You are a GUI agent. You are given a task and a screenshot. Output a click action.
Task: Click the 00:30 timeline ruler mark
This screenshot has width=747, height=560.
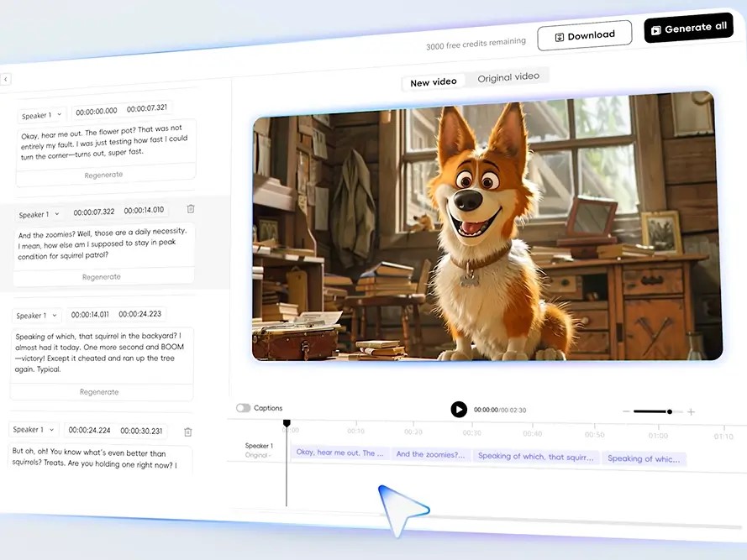tap(471, 433)
